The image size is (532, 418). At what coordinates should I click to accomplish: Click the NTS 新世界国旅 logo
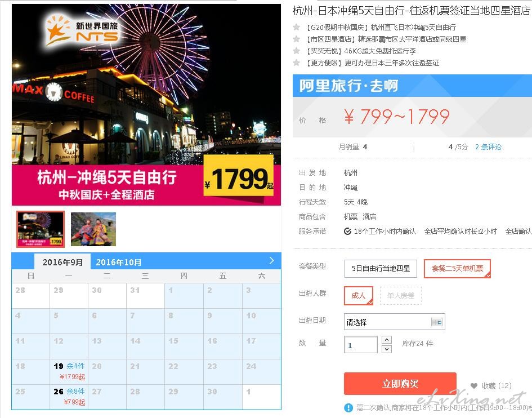(x=82, y=31)
